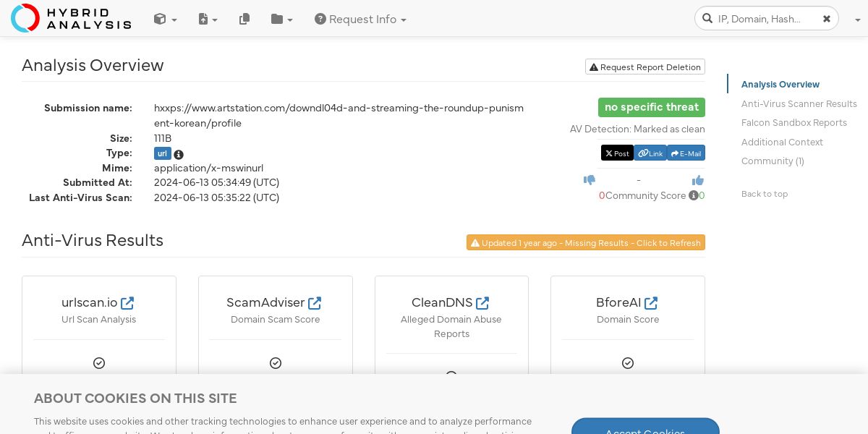Viewport: 868px width, 434px height.
Task: Click the Last Anti-Virus Scan timestamp
Action: point(216,197)
